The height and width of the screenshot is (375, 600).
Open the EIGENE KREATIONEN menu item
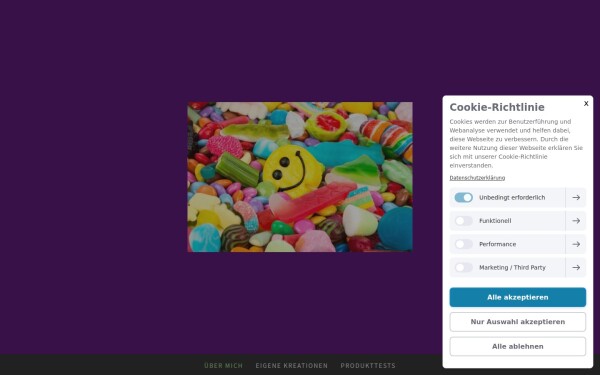click(x=292, y=365)
